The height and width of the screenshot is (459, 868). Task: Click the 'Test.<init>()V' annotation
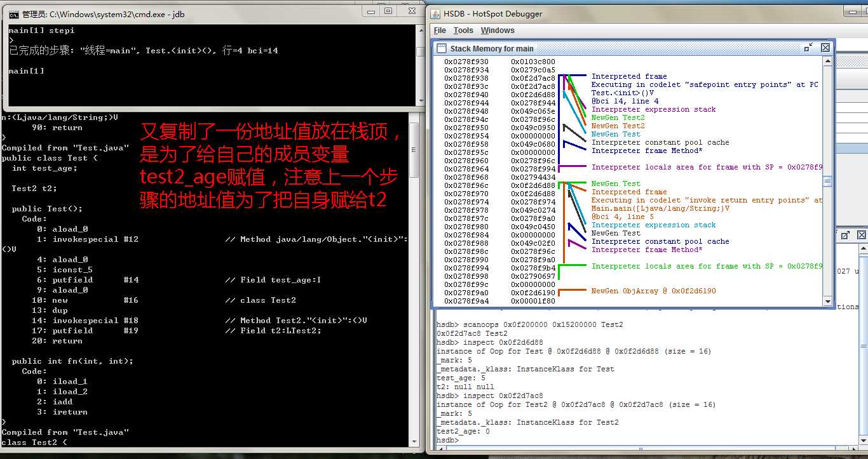(623, 93)
